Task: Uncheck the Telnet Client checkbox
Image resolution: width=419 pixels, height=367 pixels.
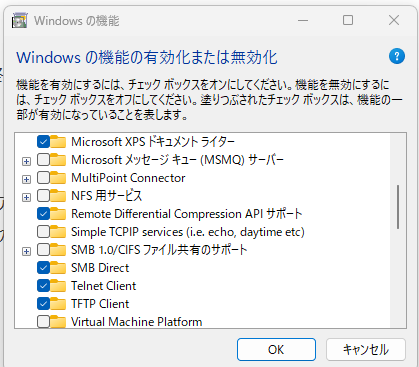Action: [43, 286]
